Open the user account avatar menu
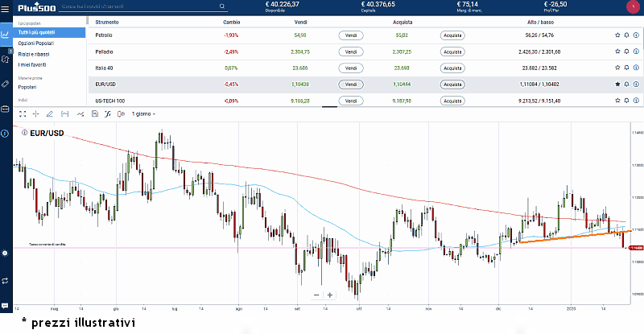This screenshot has width=644, height=334. pos(630,7)
